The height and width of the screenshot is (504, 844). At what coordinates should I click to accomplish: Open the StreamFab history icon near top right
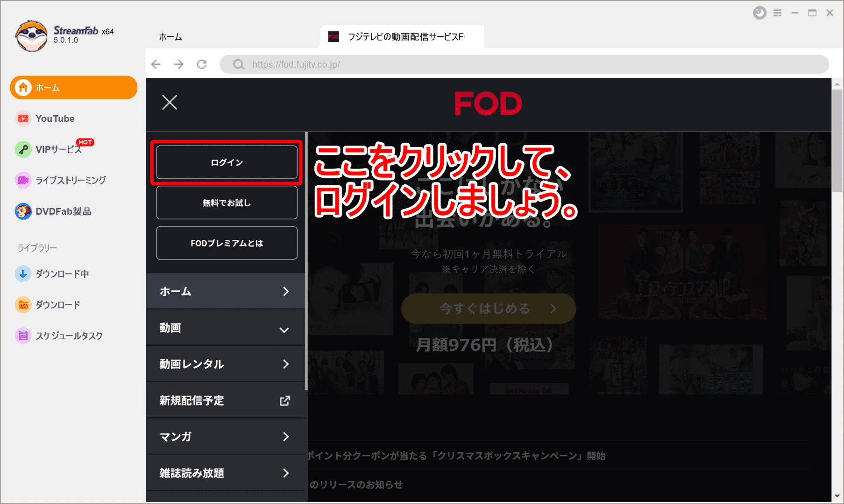(x=759, y=13)
